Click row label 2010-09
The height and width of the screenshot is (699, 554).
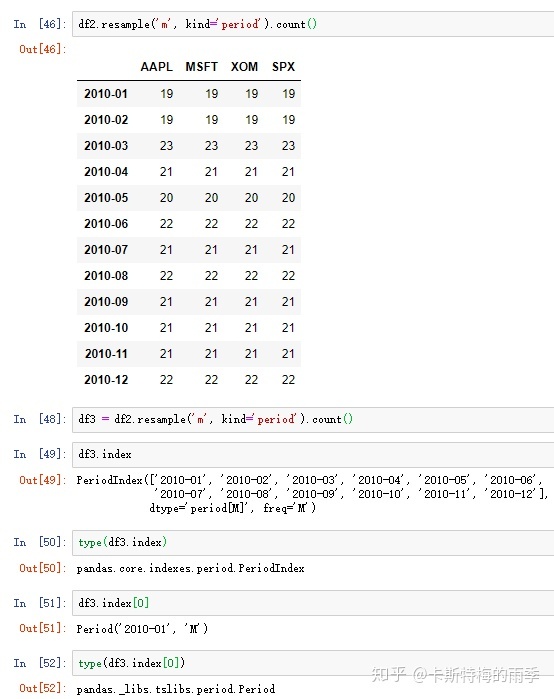(x=106, y=302)
